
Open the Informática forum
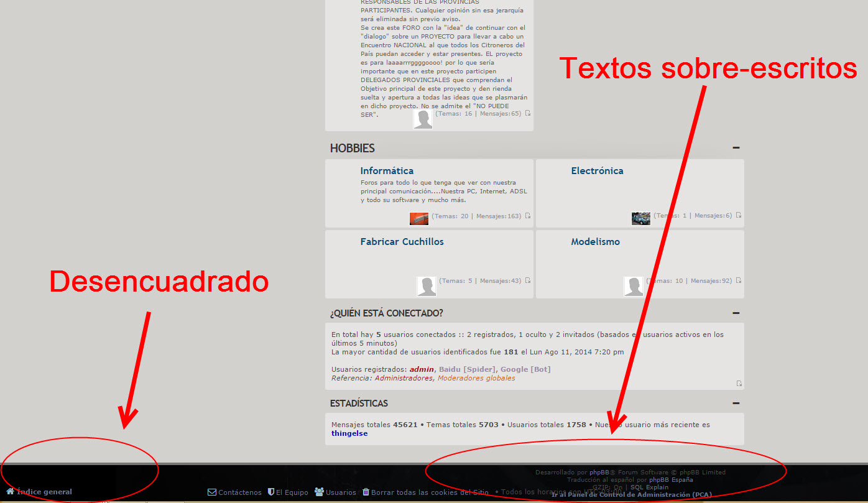point(387,170)
